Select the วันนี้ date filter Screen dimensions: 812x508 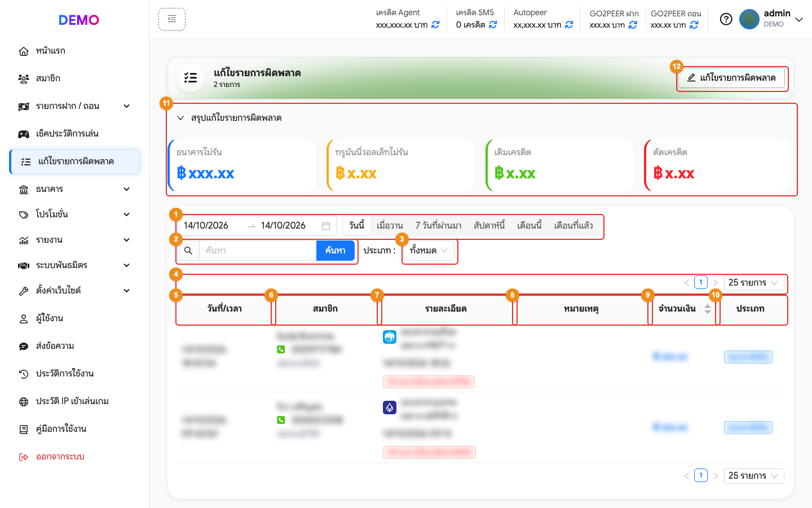point(356,226)
